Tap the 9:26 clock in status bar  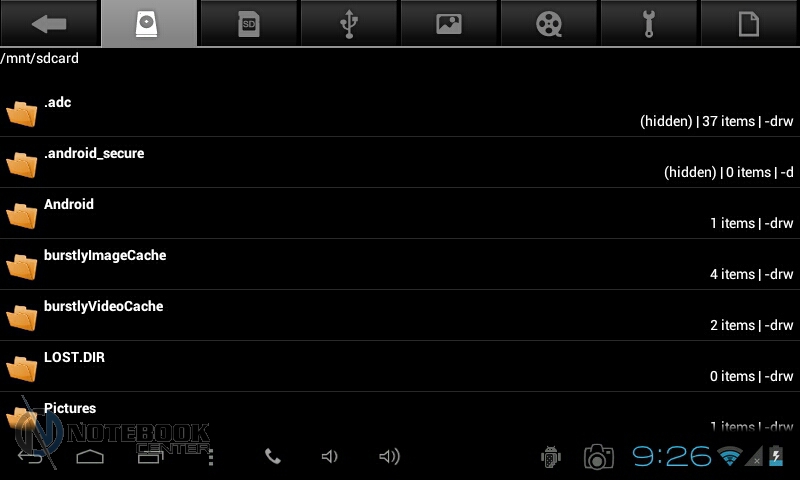[x=671, y=456]
